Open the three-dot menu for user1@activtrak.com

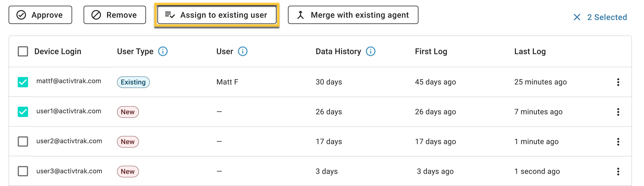tap(618, 112)
